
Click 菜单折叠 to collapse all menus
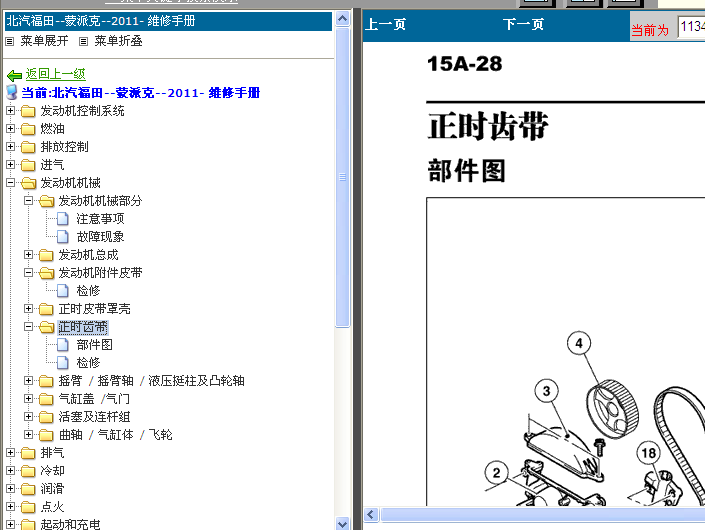(x=118, y=41)
